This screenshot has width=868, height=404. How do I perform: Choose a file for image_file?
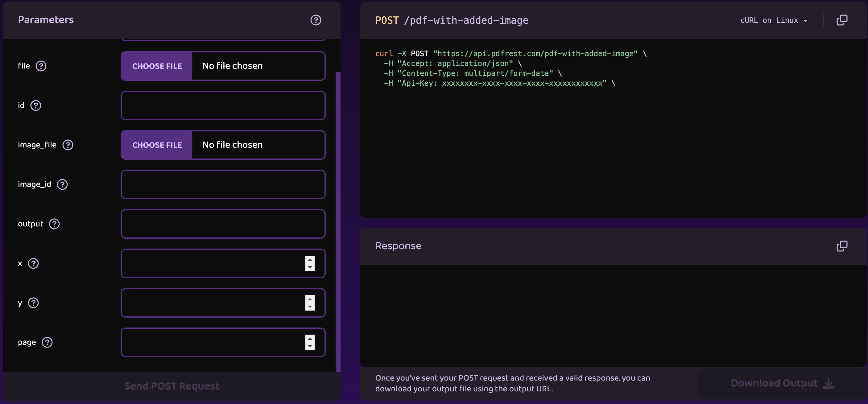157,145
